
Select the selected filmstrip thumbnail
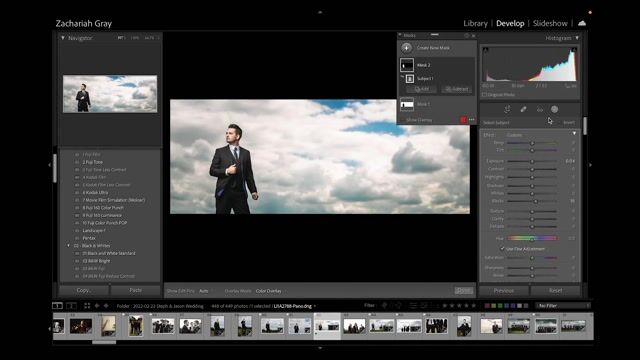coord(327,326)
